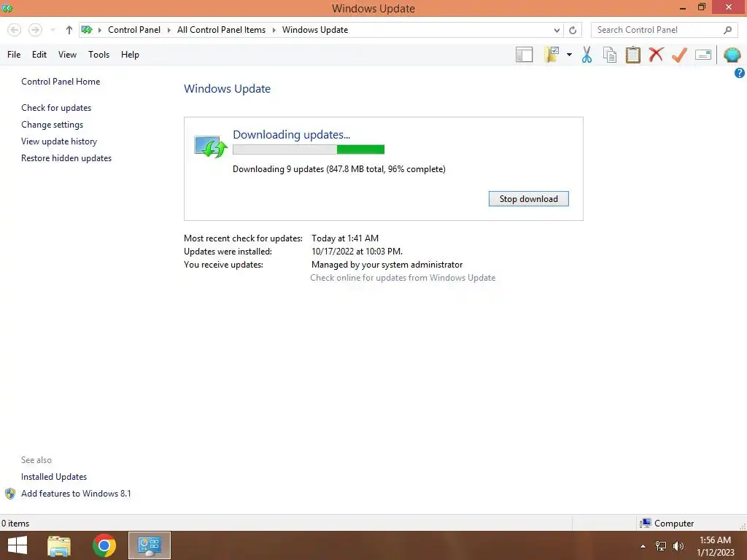Show hidden system tray icons
Viewport: 747px width, 560px height.
643,546
